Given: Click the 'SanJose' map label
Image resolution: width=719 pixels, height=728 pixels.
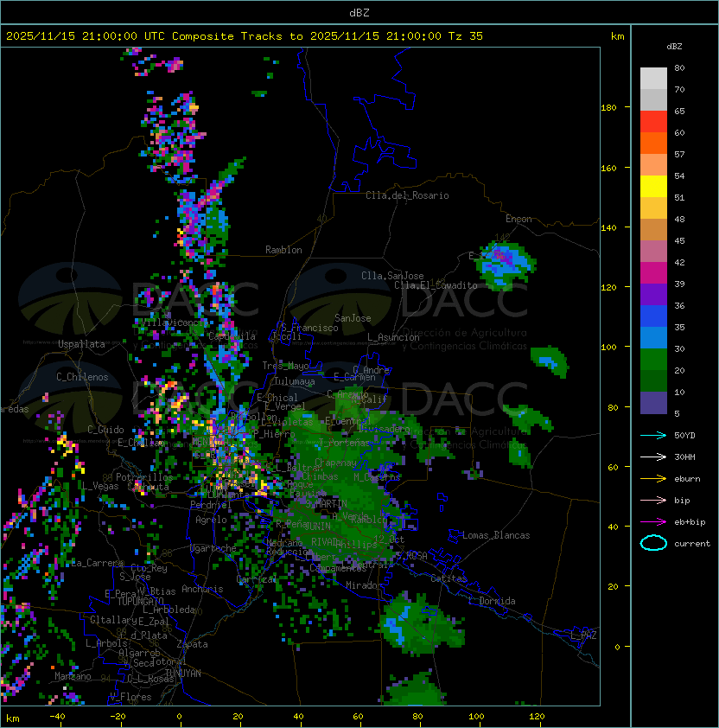Looking at the screenshot, I should [353, 318].
